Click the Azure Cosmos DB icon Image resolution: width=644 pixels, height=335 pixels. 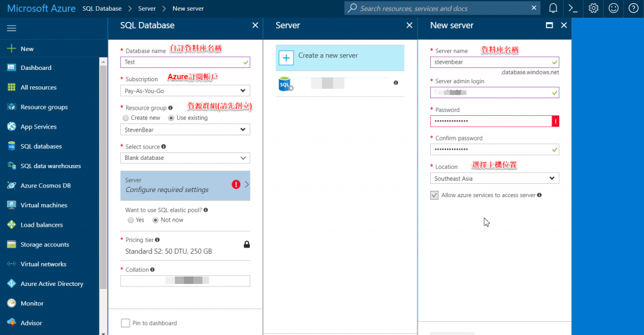pyautogui.click(x=11, y=185)
